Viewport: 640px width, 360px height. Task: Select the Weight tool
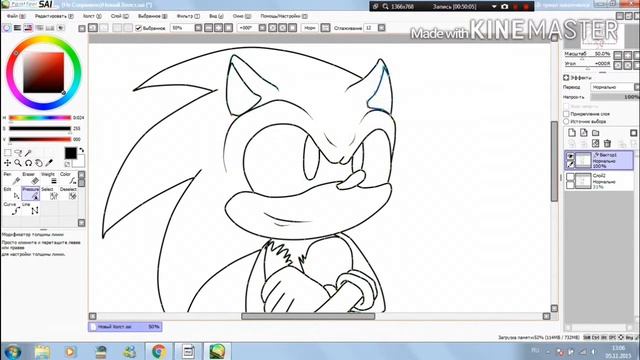point(49,178)
